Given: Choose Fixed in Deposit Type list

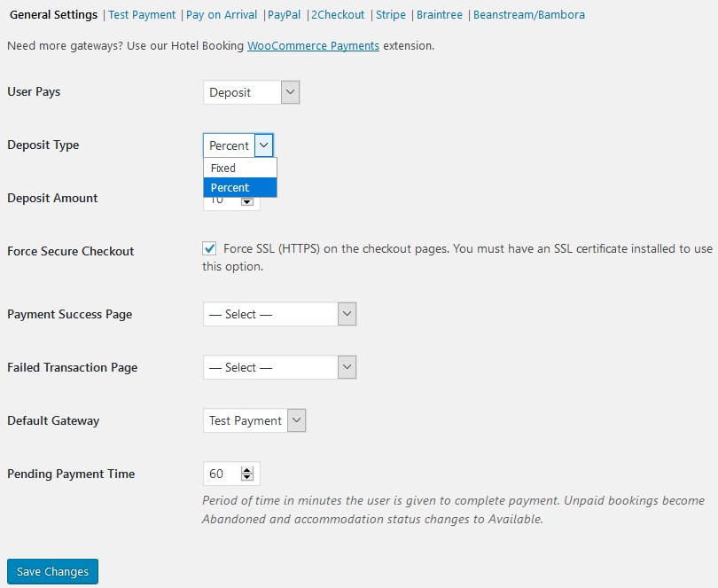Looking at the screenshot, I should [x=240, y=168].
